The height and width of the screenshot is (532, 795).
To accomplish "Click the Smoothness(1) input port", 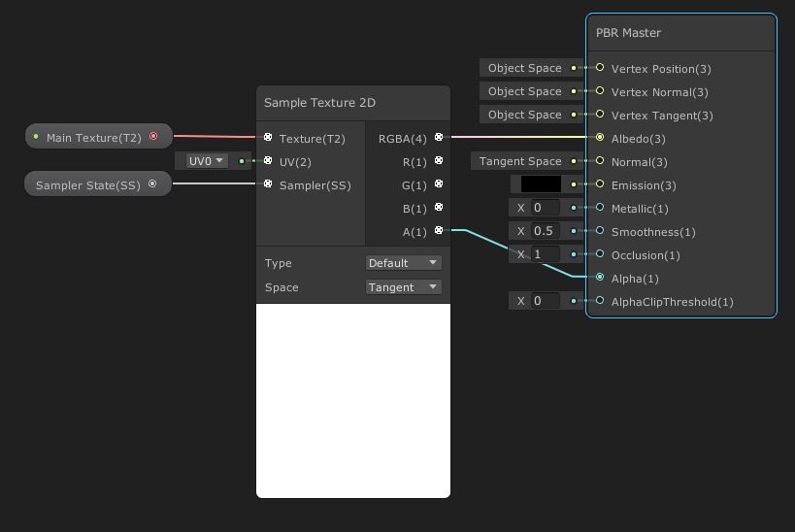I will coord(600,230).
